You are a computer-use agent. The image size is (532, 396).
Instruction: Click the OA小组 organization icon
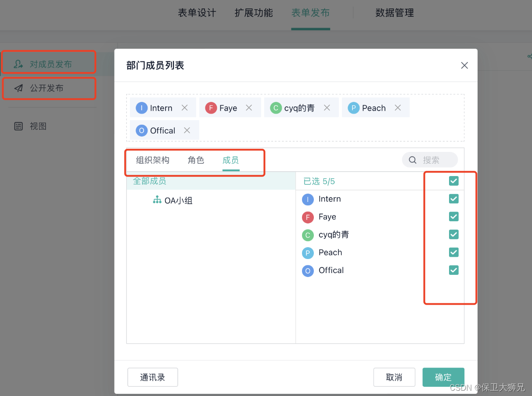click(157, 200)
